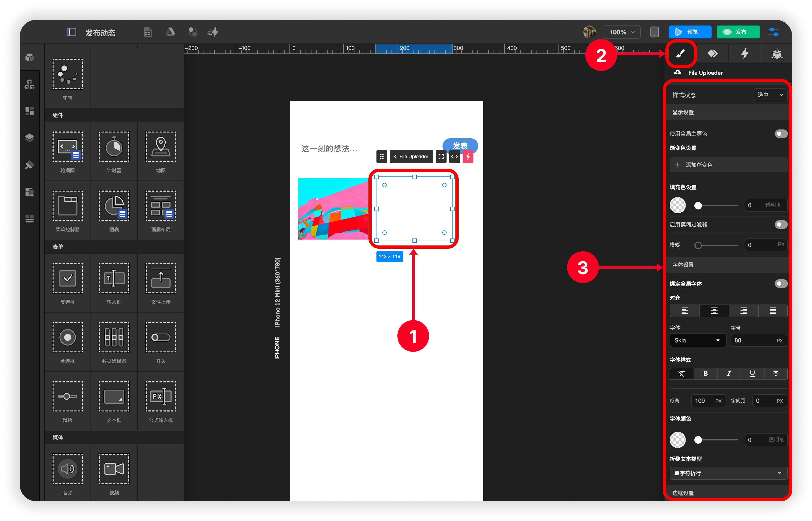Click the cube icon in left sidebar
This screenshot has height=521, width=812.
(x=30, y=57)
